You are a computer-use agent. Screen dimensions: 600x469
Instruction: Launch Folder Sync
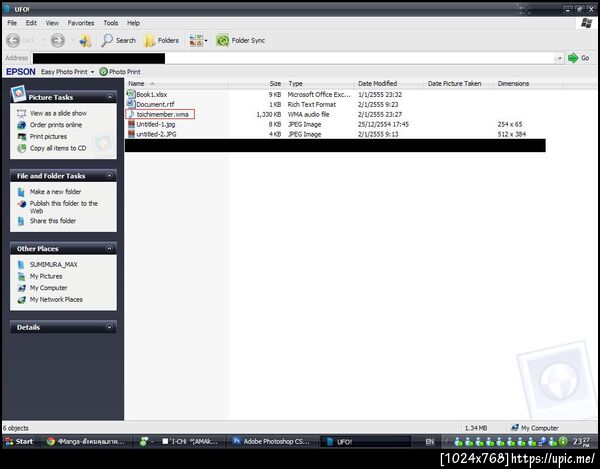pyautogui.click(x=241, y=40)
